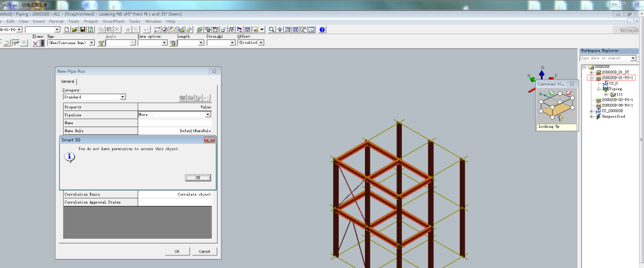Expand the Unspecified tree node
This screenshot has height=268, width=644.
(x=592, y=116)
